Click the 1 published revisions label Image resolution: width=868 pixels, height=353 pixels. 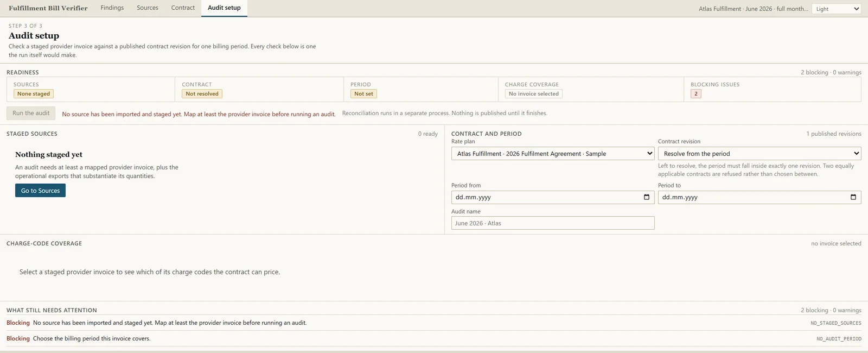(834, 134)
